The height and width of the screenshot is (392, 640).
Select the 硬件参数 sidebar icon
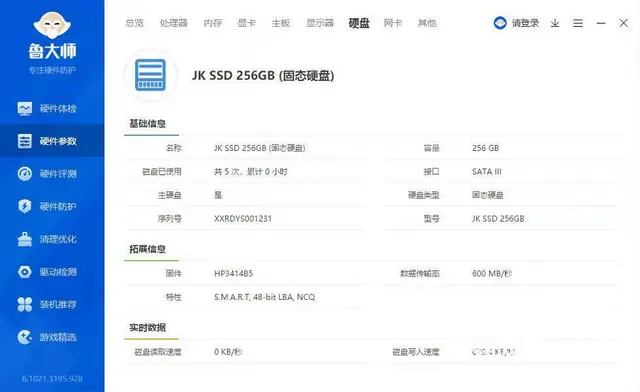pyautogui.click(x=24, y=141)
